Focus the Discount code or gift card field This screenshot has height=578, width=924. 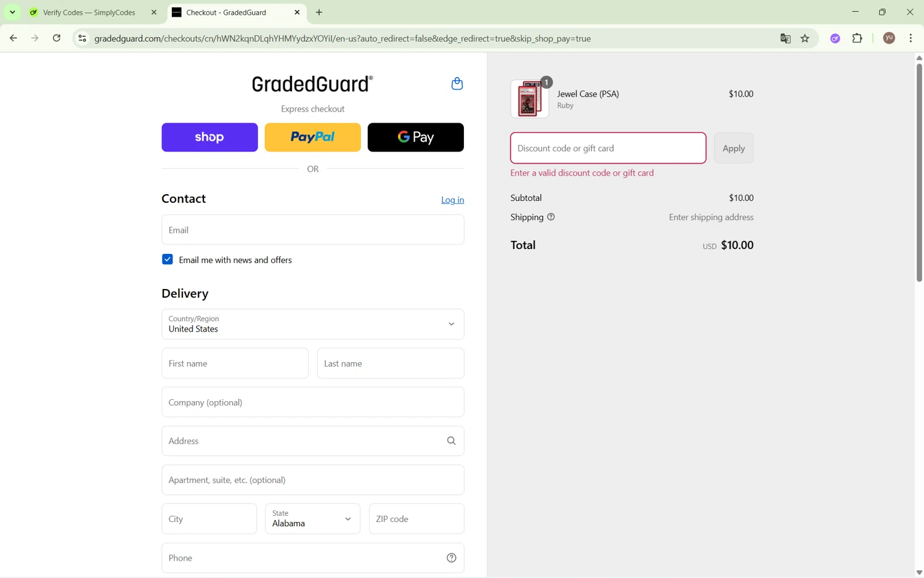tap(608, 148)
